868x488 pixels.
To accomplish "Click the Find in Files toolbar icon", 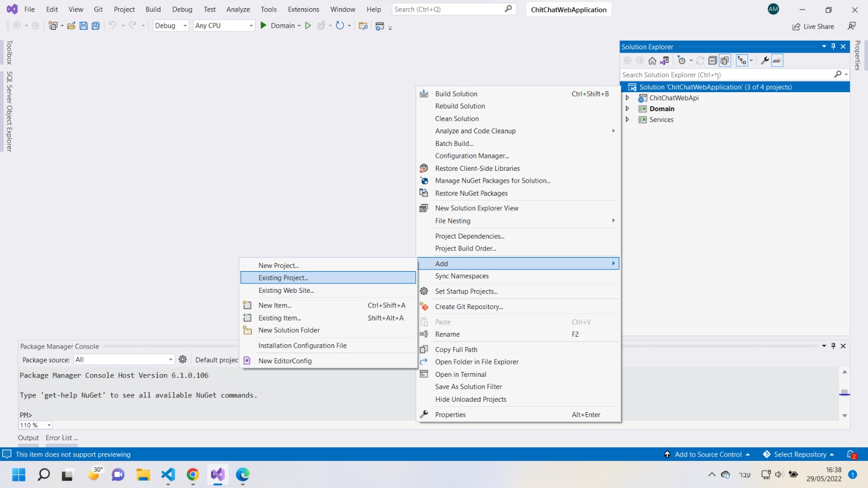I will pos(363,25).
